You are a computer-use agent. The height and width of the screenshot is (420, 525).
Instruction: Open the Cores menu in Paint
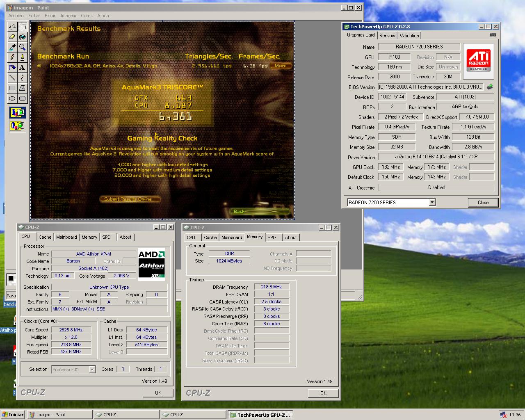pyautogui.click(x=87, y=16)
